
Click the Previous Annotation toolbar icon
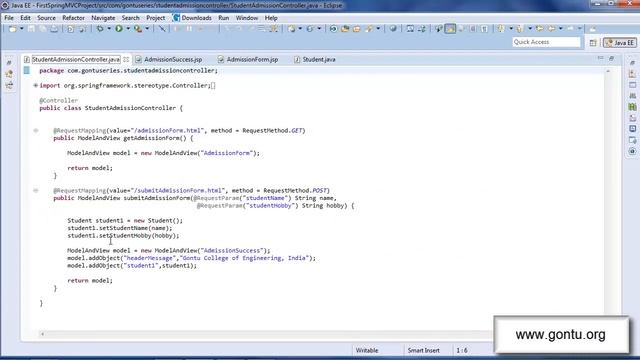tap(520, 29)
